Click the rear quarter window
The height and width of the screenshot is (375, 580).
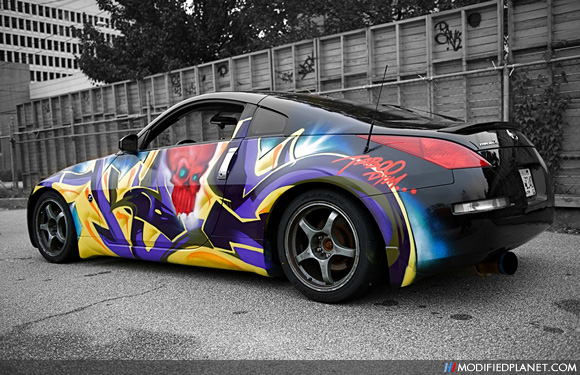[268, 122]
